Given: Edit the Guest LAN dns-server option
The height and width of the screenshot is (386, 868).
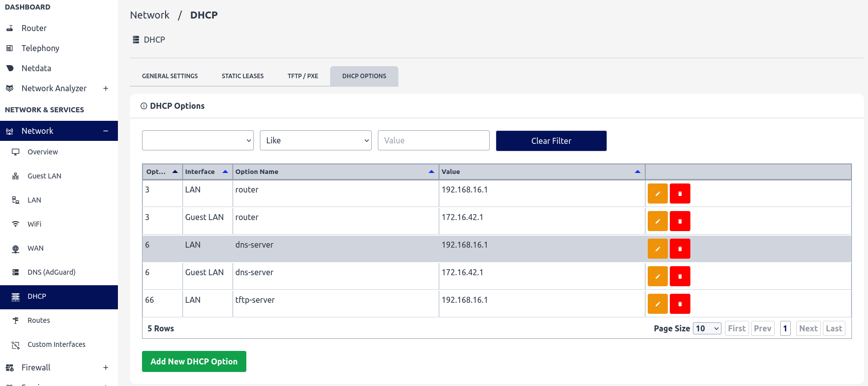Looking at the screenshot, I should (x=657, y=276).
